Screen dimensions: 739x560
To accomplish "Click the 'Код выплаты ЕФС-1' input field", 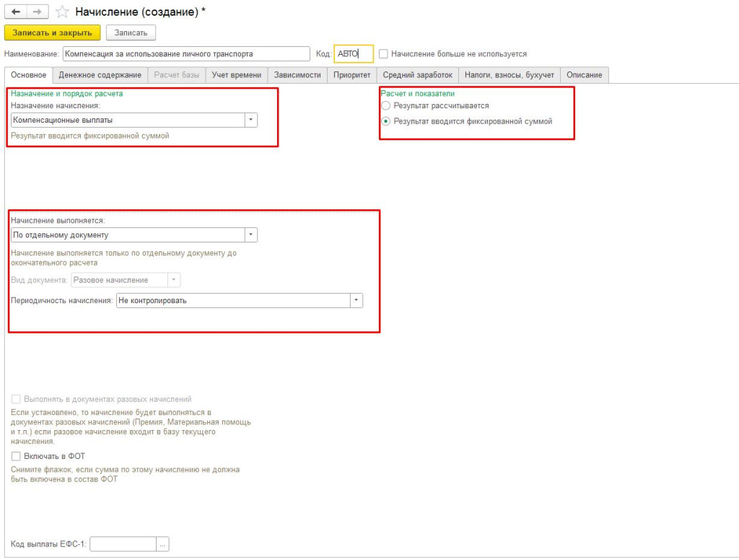I will (x=123, y=545).
